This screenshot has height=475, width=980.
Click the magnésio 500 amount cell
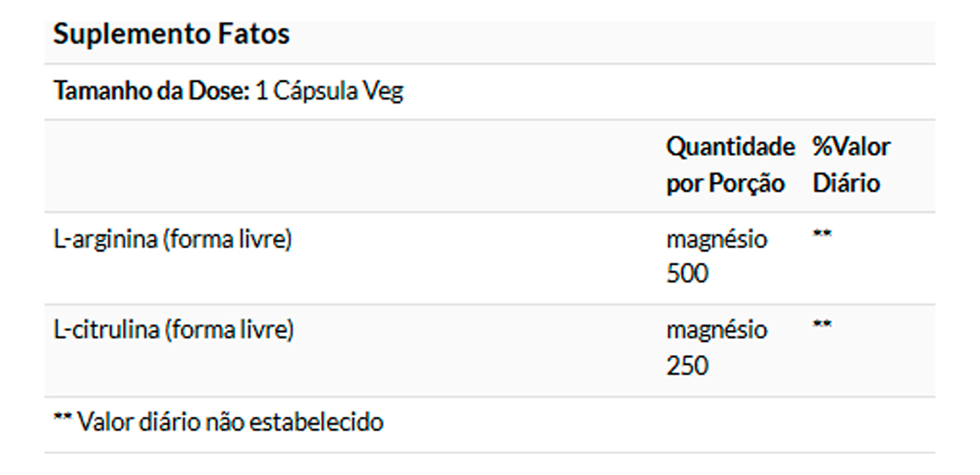(716, 256)
